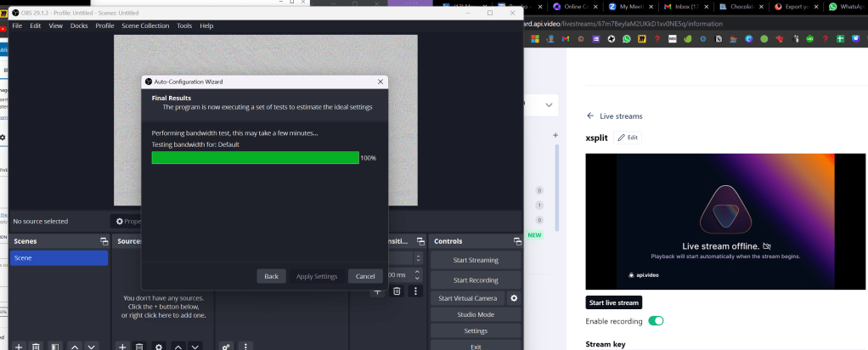The height and width of the screenshot is (350, 868).
Task: Click Edit button next to xsplit
Action: (628, 138)
